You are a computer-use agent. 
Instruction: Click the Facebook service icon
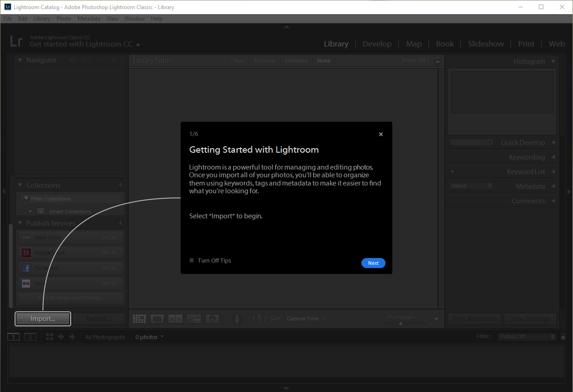[x=26, y=268]
